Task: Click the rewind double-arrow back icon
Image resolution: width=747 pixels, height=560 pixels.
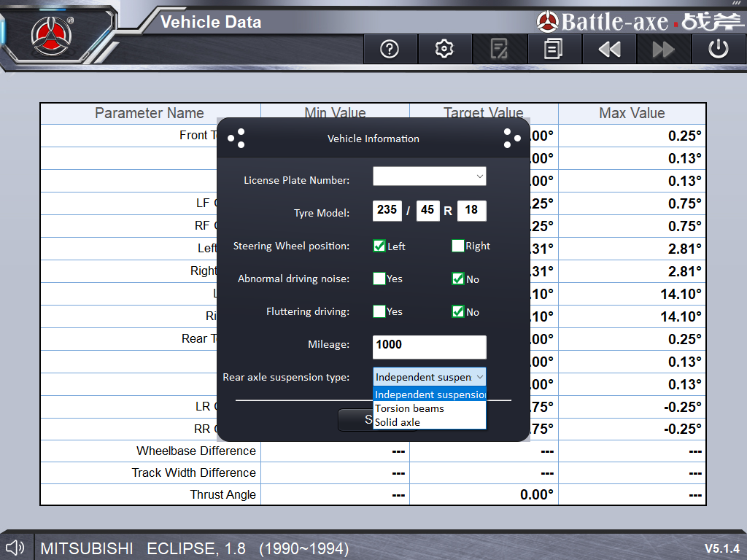Action: (x=609, y=49)
